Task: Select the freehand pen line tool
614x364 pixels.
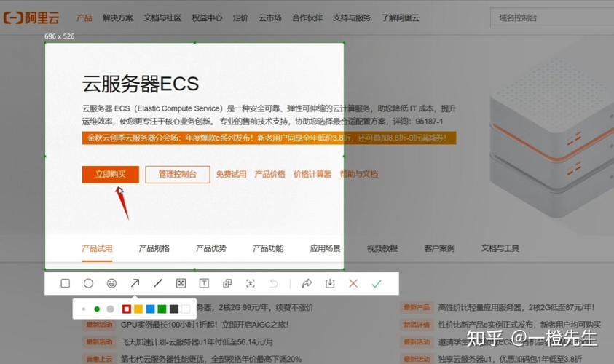Action: click(158, 283)
